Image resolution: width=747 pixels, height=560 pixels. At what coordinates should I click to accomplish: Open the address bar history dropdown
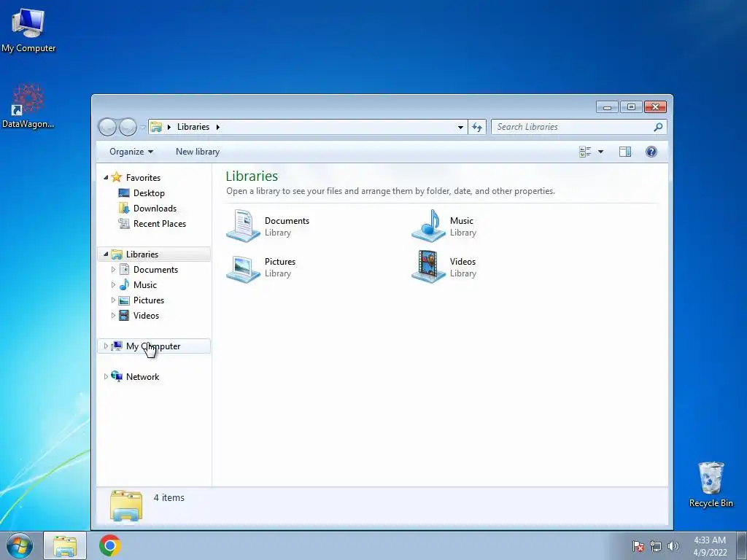(460, 127)
